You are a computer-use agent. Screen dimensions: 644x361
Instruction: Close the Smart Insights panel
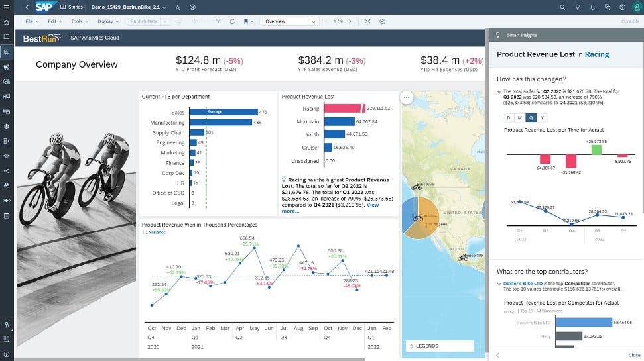(x=634, y=355)
